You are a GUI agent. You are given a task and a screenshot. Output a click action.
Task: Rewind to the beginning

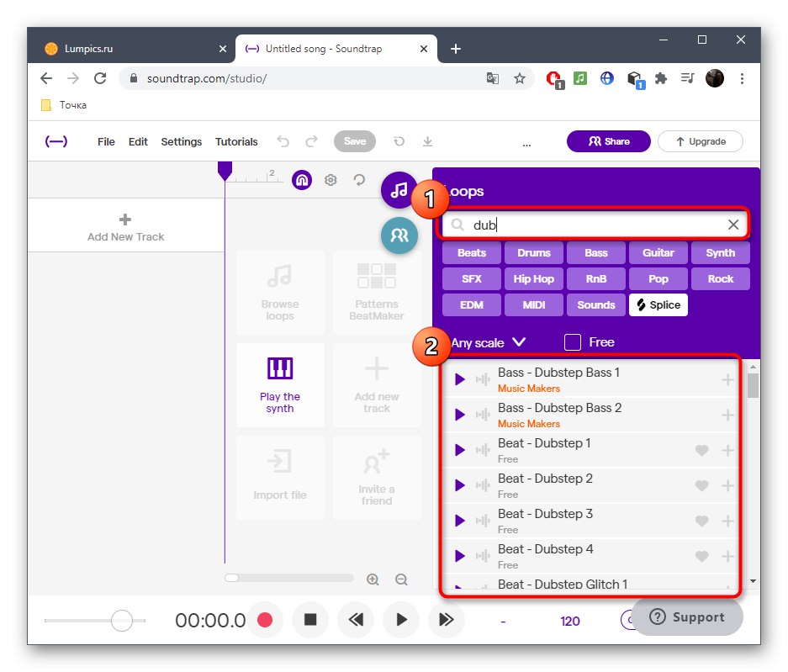[x=356, y=620]
